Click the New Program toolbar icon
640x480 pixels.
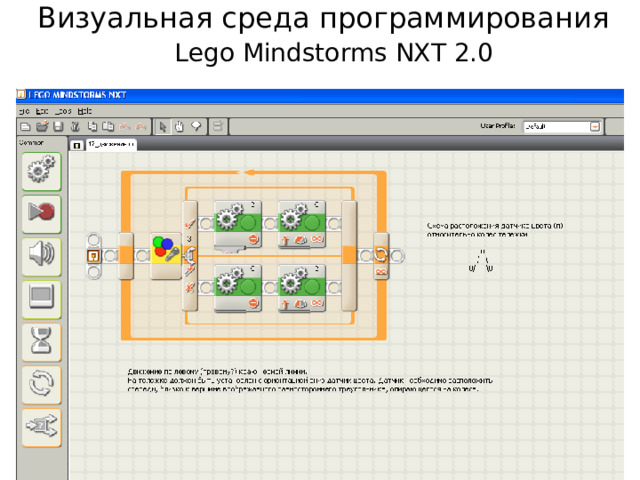click(26, 127)
